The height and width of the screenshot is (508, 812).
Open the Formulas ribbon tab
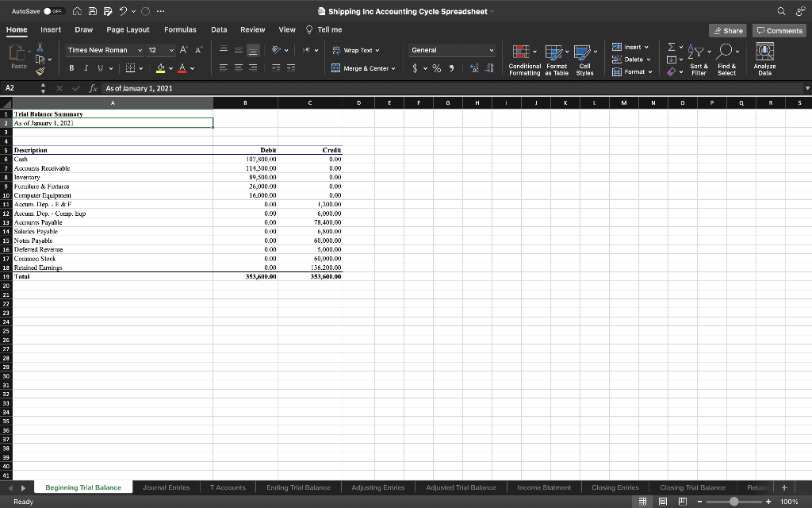pos(180,29)
